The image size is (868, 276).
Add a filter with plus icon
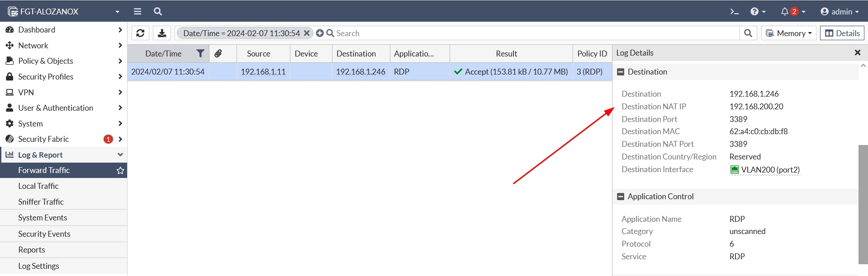(320, 33)
